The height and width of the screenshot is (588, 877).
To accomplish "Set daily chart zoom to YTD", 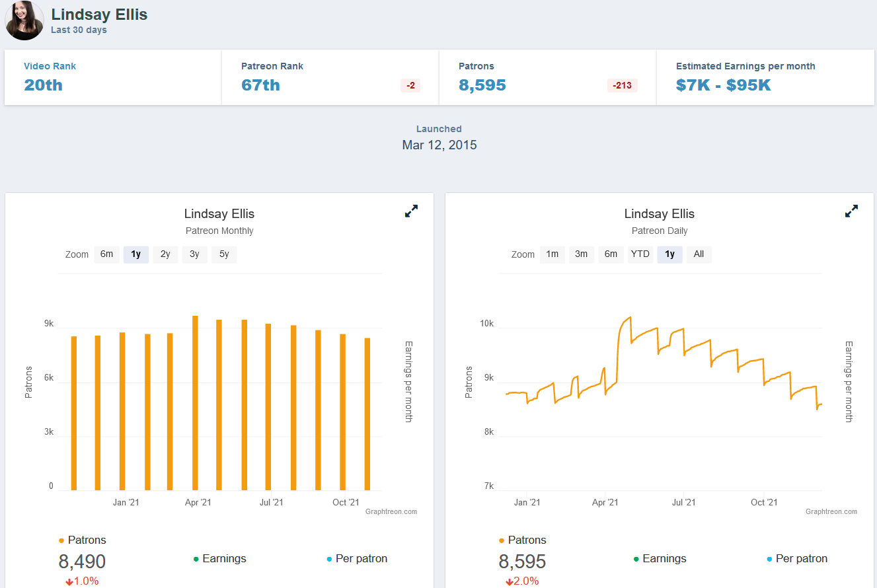I will (640, 254).
